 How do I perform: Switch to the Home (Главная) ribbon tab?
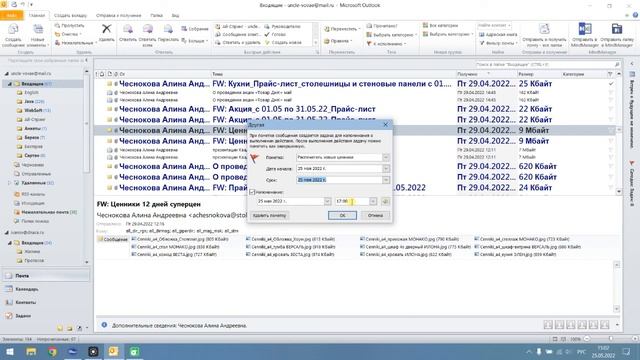click(37, 16)
